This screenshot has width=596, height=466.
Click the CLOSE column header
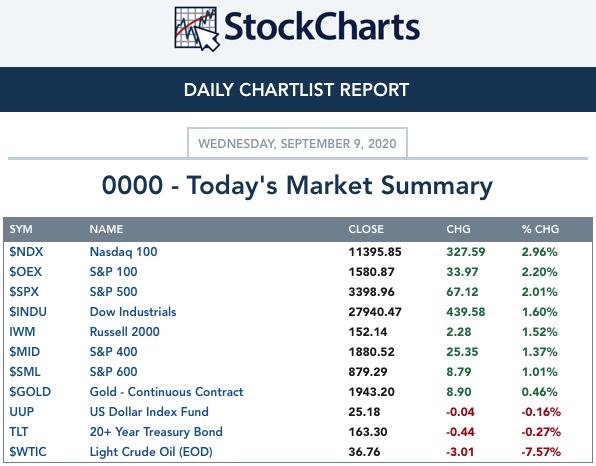point(366,229)
